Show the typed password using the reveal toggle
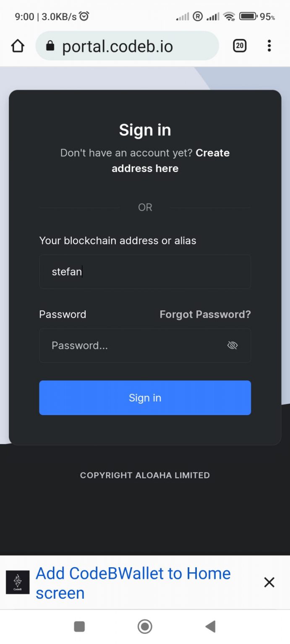290x644 pixels. tap(233, 345)
